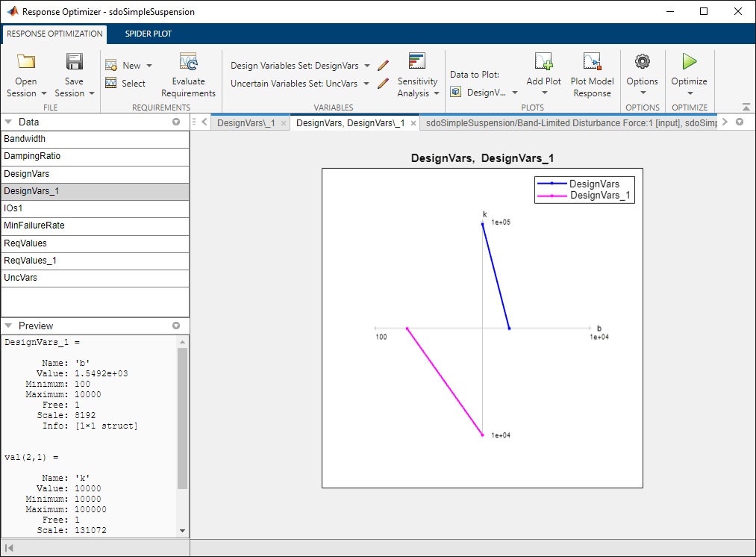Click the Add Plot icon
The image size is (756, 557).
coord(543,62)
